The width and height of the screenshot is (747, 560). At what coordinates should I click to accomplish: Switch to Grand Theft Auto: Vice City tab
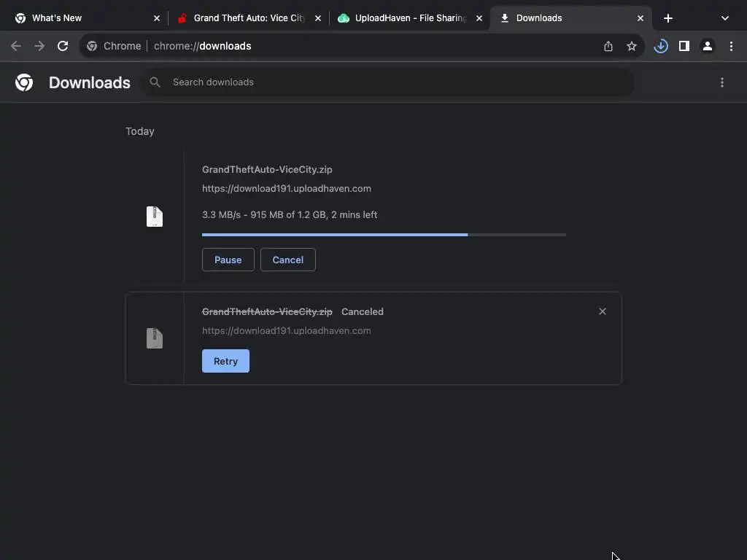click(248, 18)
